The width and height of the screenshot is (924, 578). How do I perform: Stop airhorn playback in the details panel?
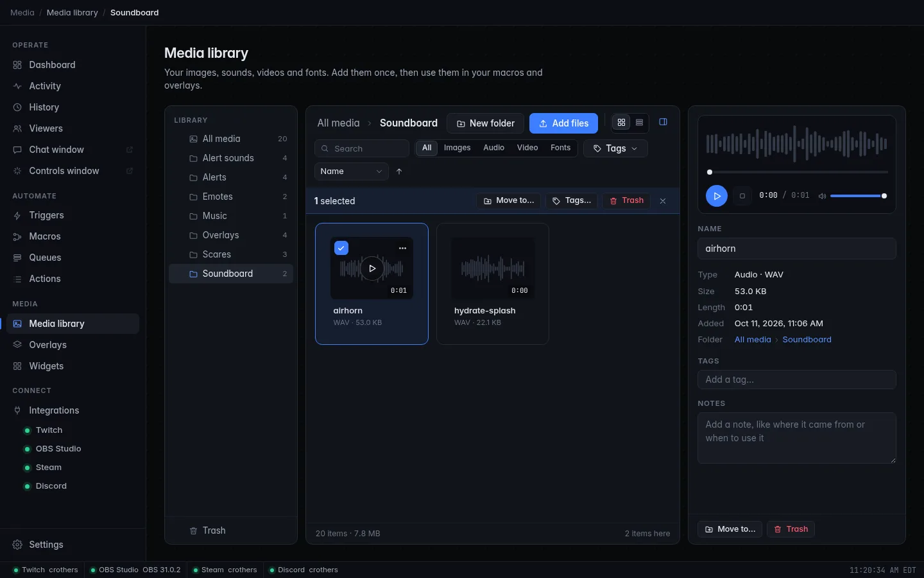[x=742, y=196]
